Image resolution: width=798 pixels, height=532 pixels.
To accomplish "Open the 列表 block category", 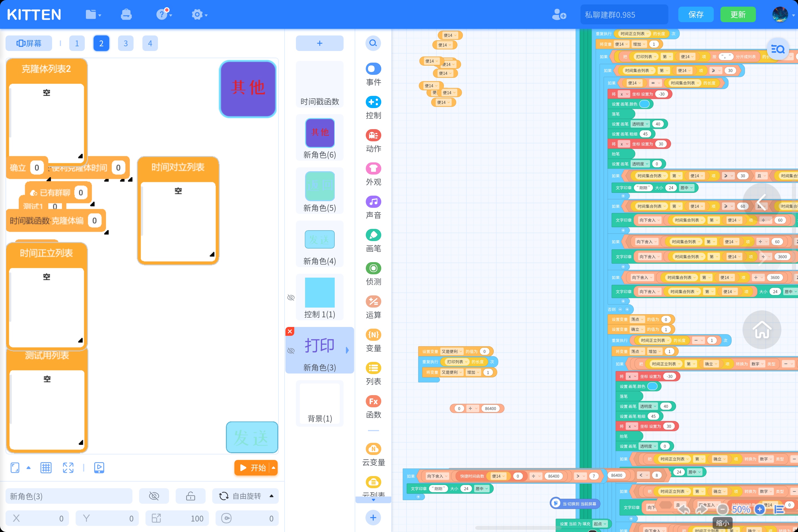I will (x=373, y=374).
